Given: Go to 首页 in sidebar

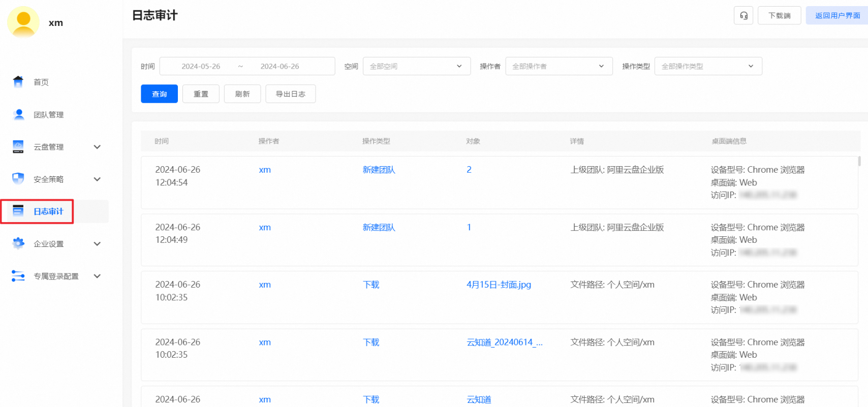Looking at the screenshot, I should click(x=41, y=82).
